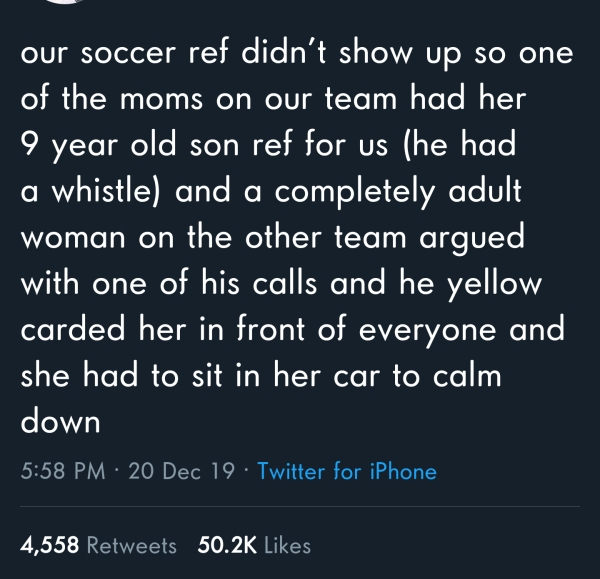Click the 4,558 retweet count number
The width and height of the screenshot is (600, 579).
50,545
